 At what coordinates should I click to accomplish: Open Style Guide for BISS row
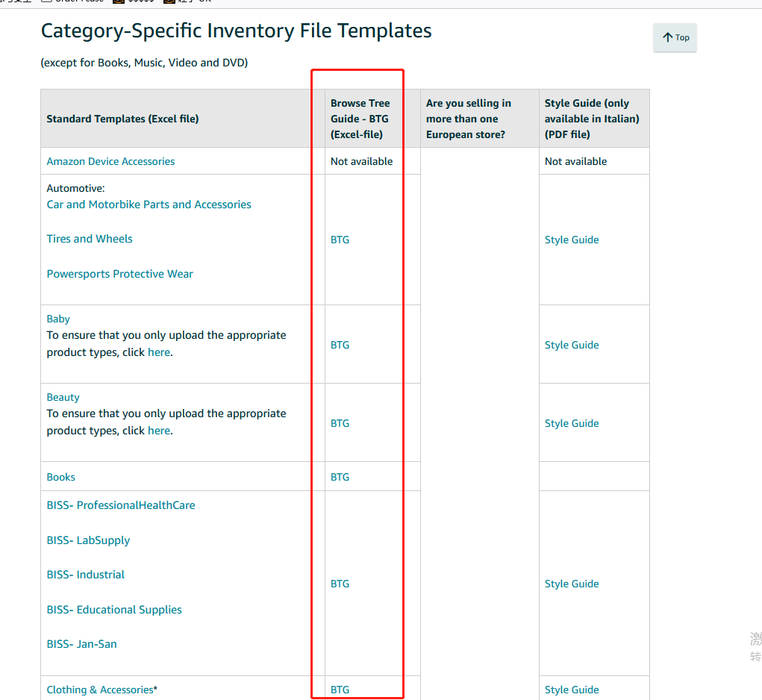click(572, 584)
